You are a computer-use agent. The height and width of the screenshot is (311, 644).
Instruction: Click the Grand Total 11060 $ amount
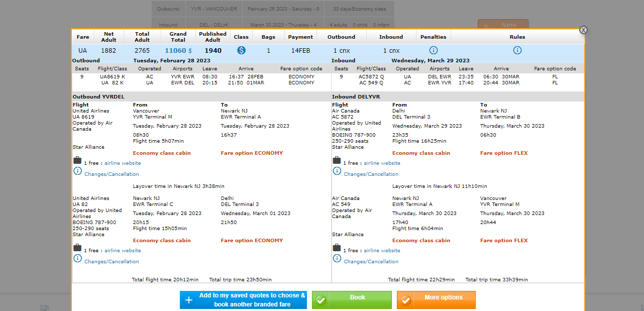coord(178,51)
